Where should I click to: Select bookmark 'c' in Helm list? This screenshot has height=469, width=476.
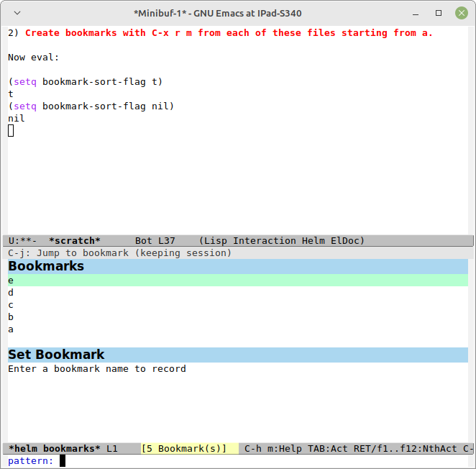238,305
